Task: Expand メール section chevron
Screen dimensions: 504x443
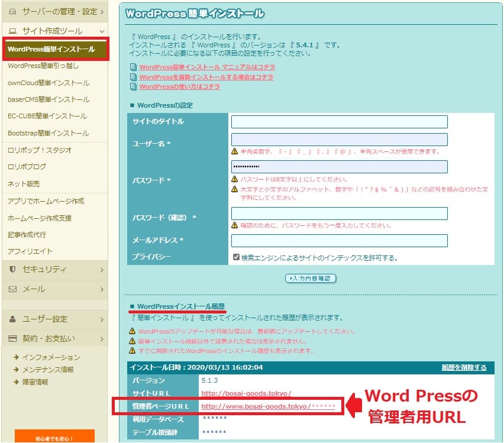Action: pyautogui.click(x=102, y=289)
